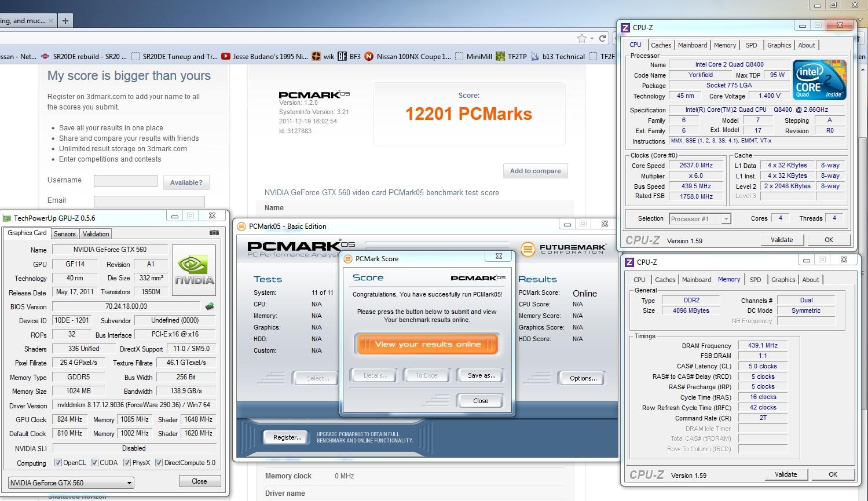Open the Graphics tab in upper CPU-Z
This screenshot has width=868, height=501.
pos(779,45)
